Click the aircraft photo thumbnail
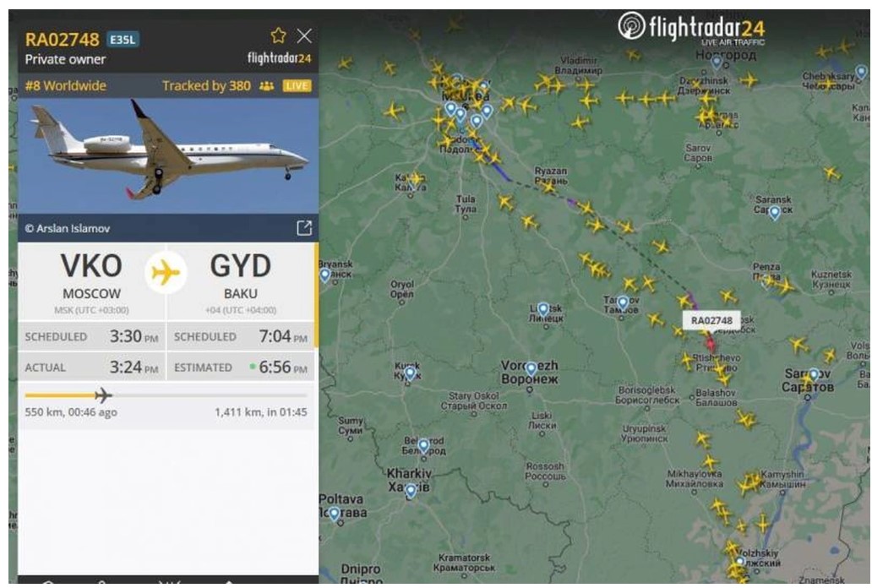 (168, 155)
